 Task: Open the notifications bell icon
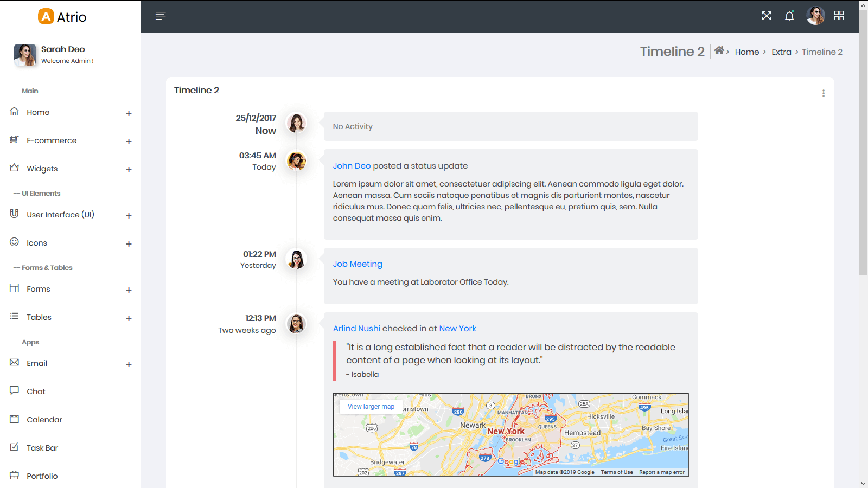click(789, 16)
